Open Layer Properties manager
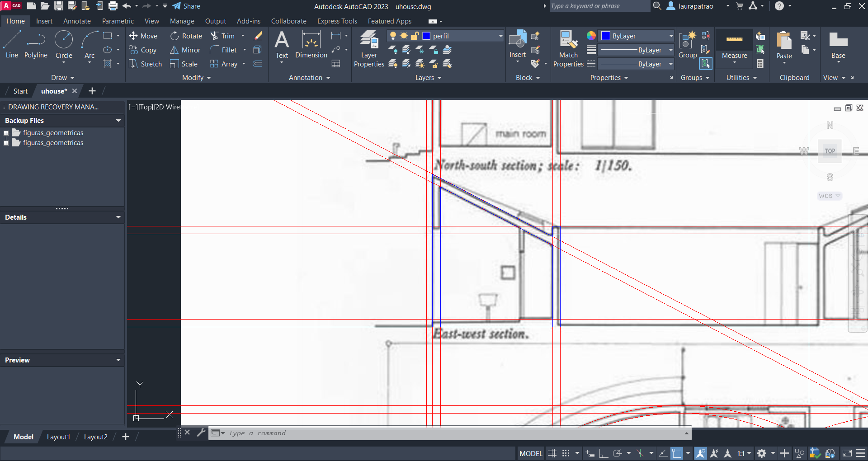Screen dimensions: 868x461 pyautogui.click(x=369, y=49)
